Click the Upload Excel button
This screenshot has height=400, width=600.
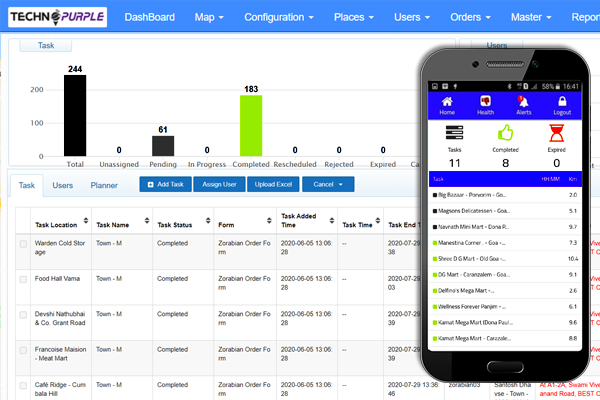point(273,184)
